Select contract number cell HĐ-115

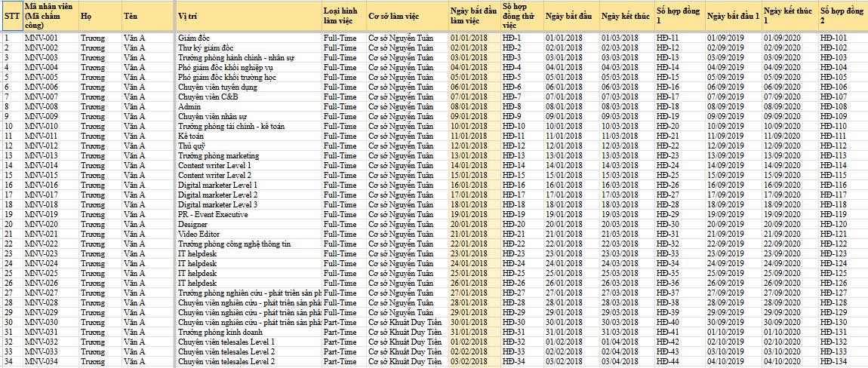(843, 175)
